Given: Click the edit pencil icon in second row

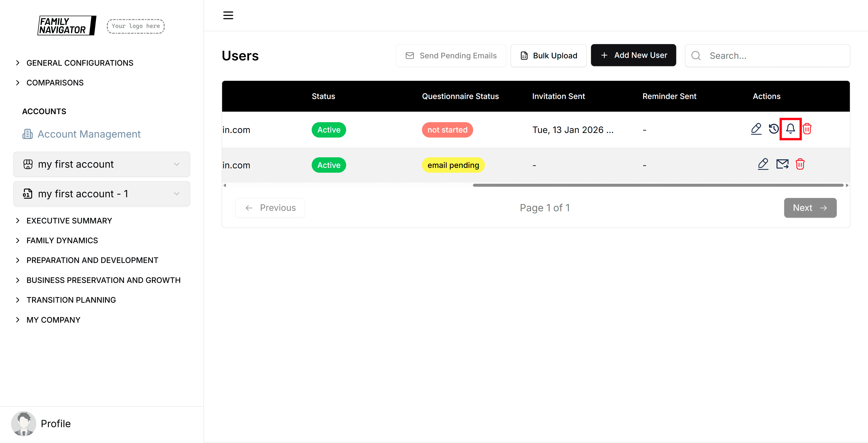Looking at the screenshot, I should (763, 164).
